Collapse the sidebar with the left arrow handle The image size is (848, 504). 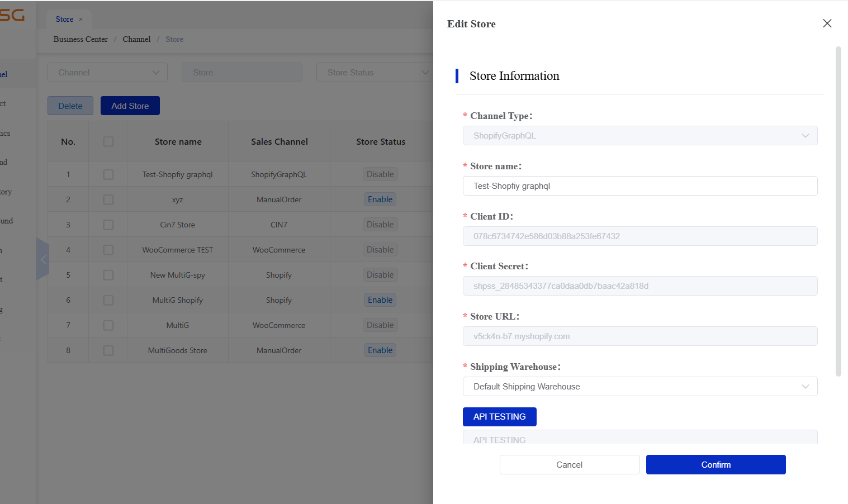pos(42,259)
